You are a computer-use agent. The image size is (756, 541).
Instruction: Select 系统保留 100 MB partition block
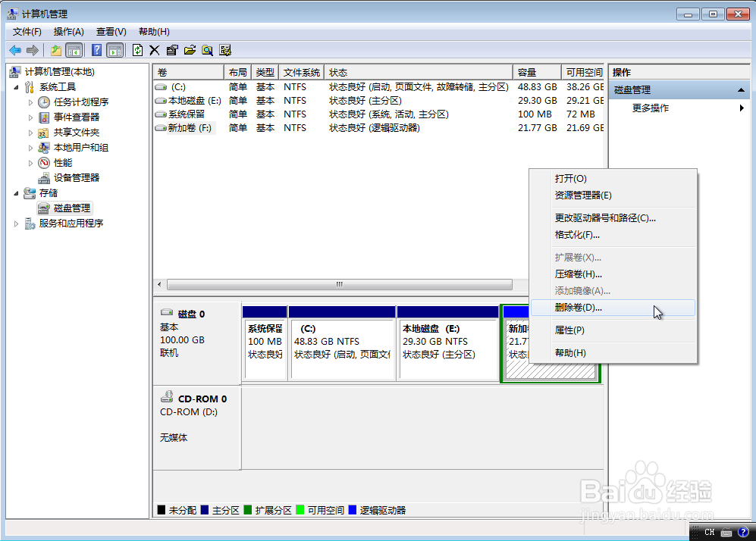(x=265, y=343)
